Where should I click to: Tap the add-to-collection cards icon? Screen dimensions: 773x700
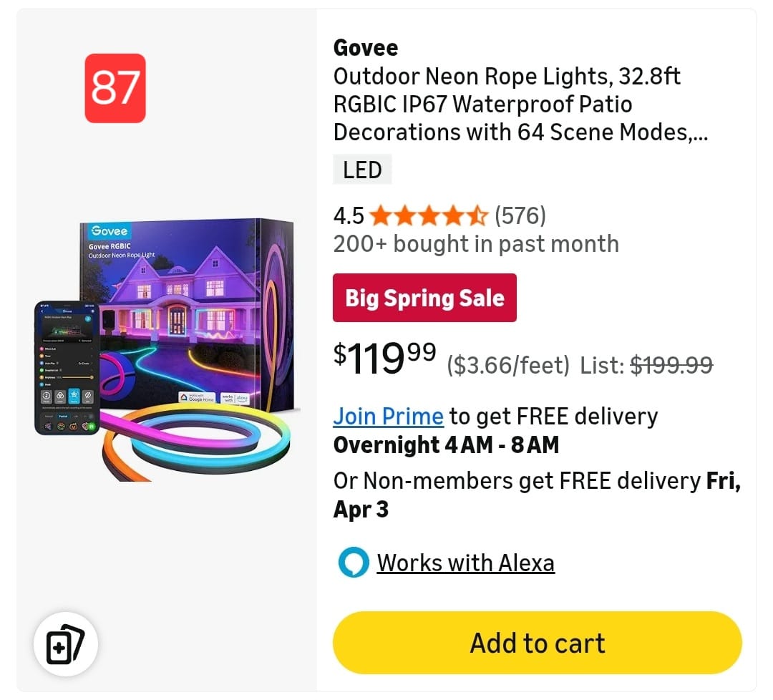65,644
